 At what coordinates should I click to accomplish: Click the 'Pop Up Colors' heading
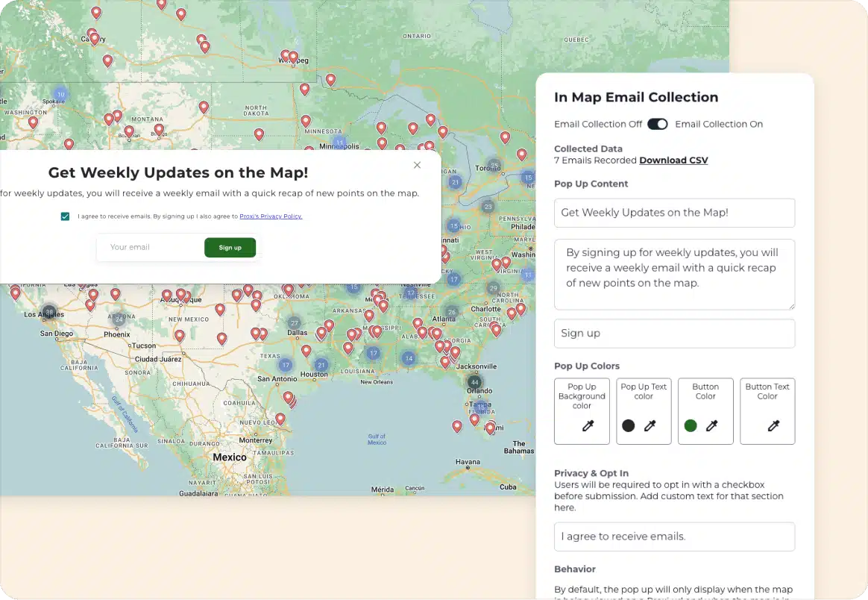(x=587, y=366)
